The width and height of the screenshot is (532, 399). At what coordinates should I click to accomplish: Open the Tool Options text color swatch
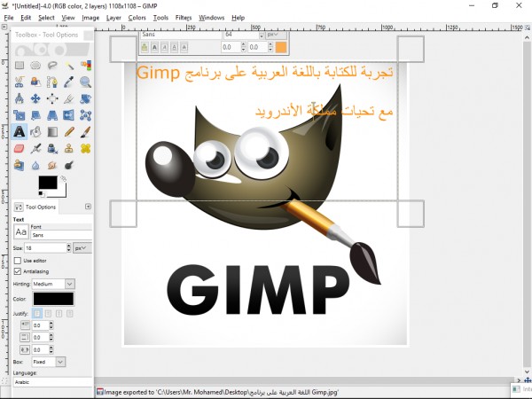click(53, 299)
